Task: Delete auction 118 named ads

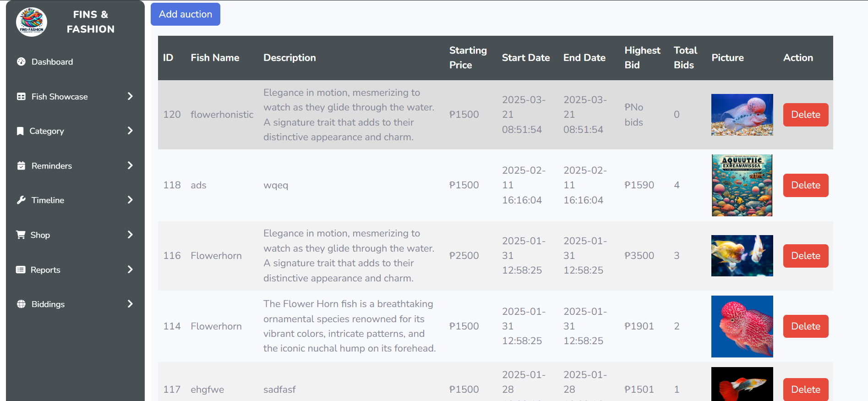Action: coord(805,185)
